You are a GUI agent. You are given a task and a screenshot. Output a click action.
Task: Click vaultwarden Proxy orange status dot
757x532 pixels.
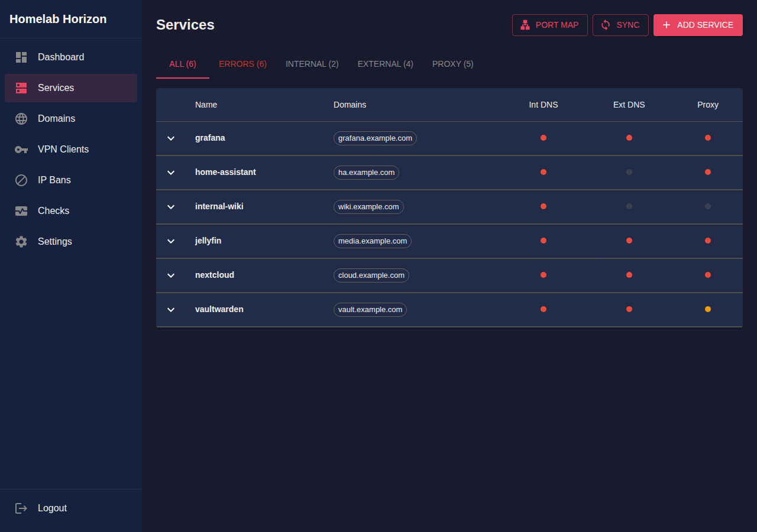tap(708, 309)
